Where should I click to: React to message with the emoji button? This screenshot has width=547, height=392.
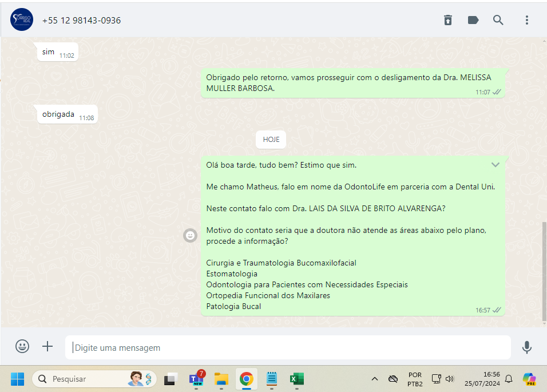(190, 235)
